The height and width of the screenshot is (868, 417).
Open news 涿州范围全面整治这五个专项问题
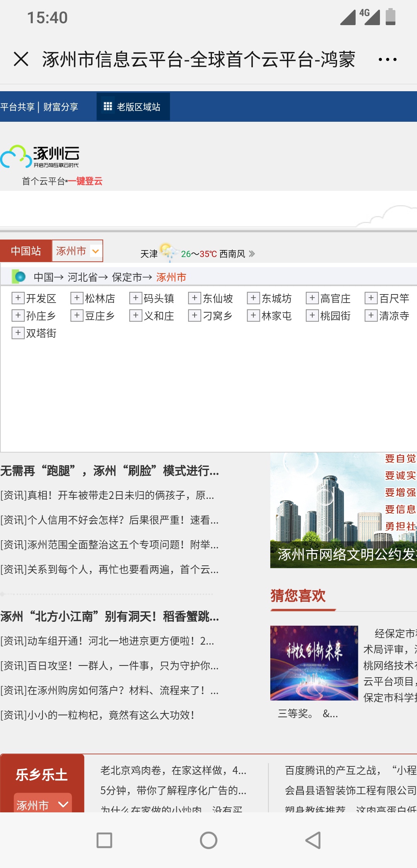click(110, 545)
